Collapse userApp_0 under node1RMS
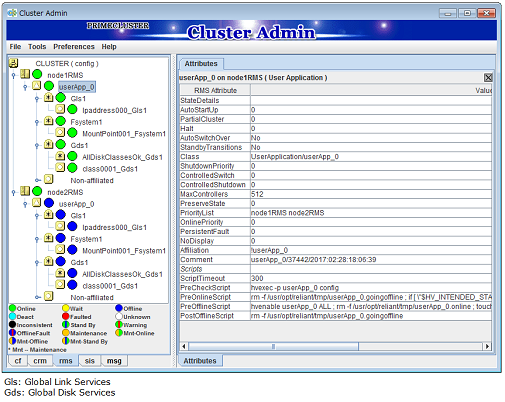Screen dimensions: 505x402 point(25,87)
